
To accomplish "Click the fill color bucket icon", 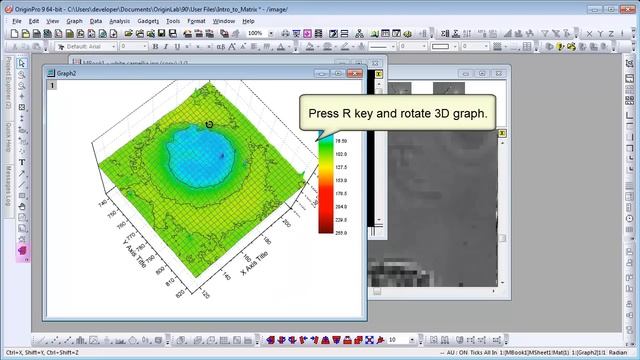I will coord(310,47).
